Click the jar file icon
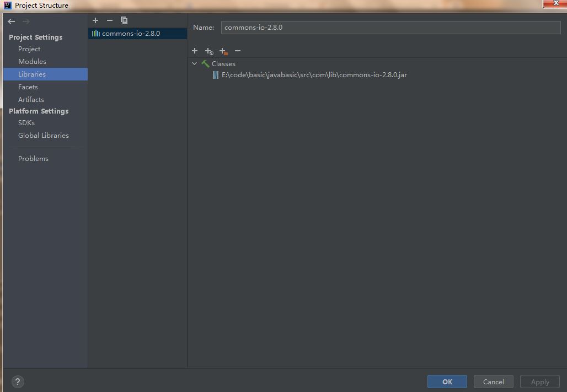 tap(216, 75)
